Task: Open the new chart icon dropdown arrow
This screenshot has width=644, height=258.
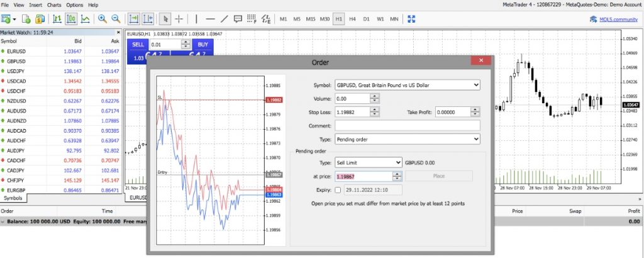Action: (x=14, y=20)
